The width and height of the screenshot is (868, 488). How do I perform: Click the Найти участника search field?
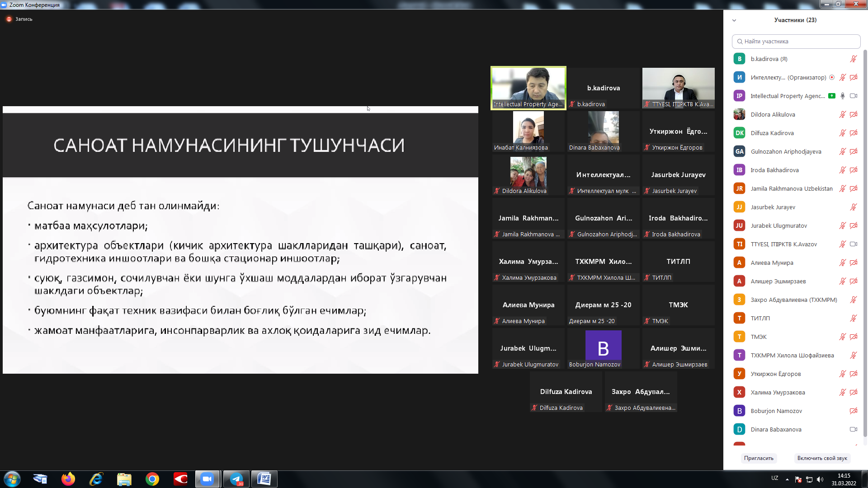pos(796,41)
